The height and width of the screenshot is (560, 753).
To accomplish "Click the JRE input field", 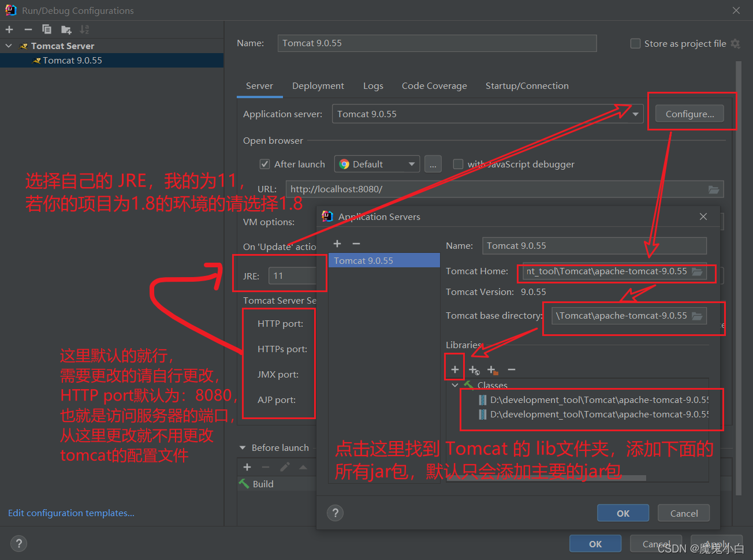I will [292, 276].
